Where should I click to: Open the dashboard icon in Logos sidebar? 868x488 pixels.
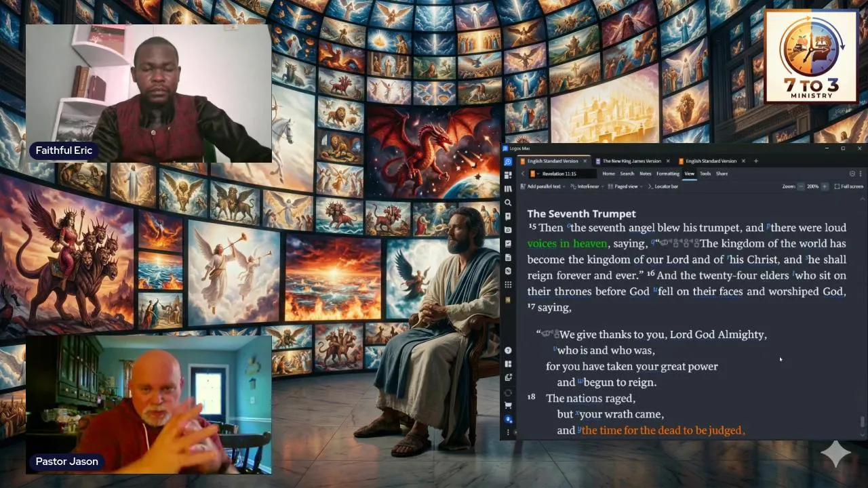(508, 175)
